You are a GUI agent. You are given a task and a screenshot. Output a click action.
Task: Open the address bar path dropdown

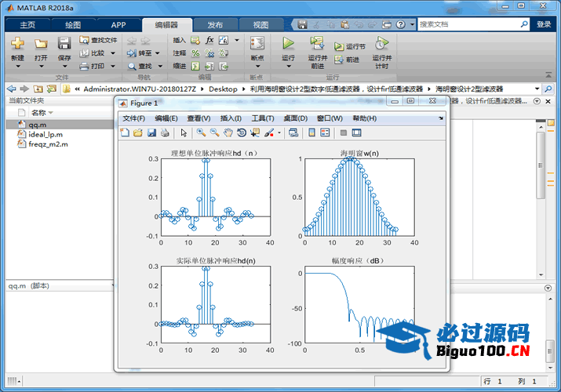[537, 89]
